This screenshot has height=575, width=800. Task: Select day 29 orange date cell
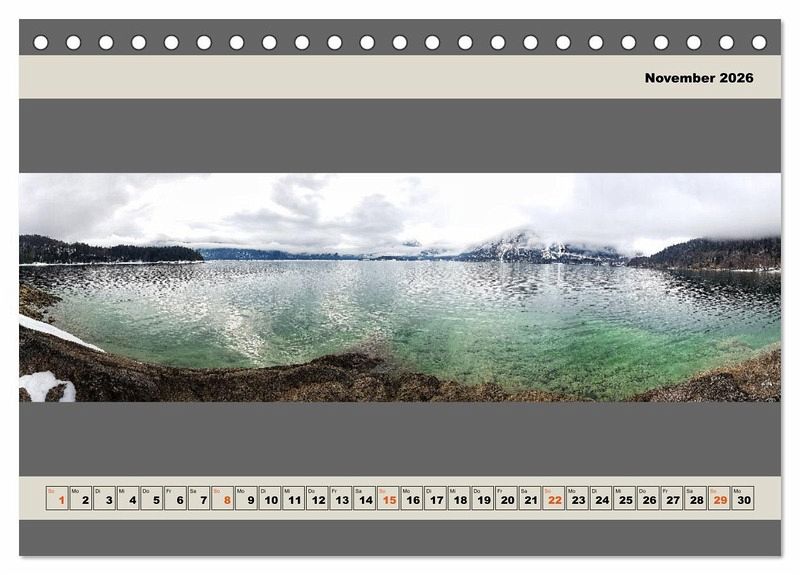(x=719, y=498)
